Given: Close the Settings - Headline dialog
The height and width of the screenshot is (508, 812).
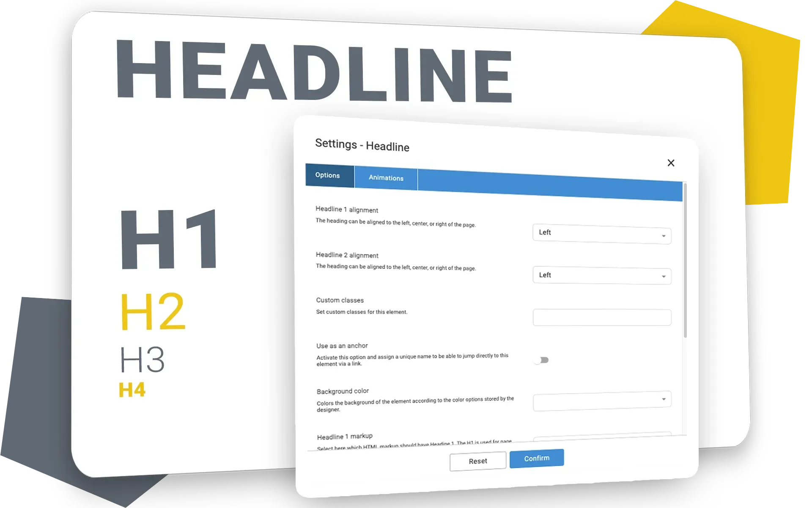Looking at the screenshot, I should coord(672,163).
